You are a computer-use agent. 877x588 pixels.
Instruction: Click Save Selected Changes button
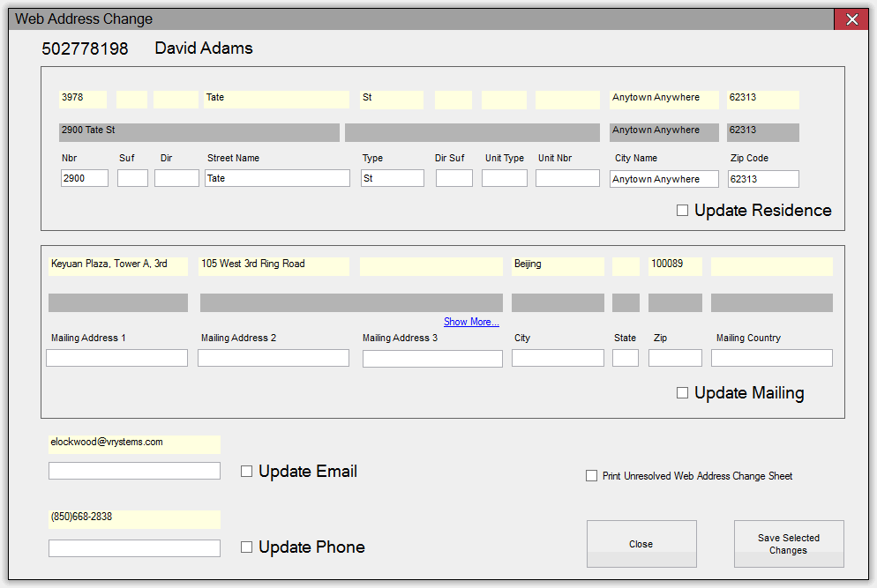[x=788, y=544]
